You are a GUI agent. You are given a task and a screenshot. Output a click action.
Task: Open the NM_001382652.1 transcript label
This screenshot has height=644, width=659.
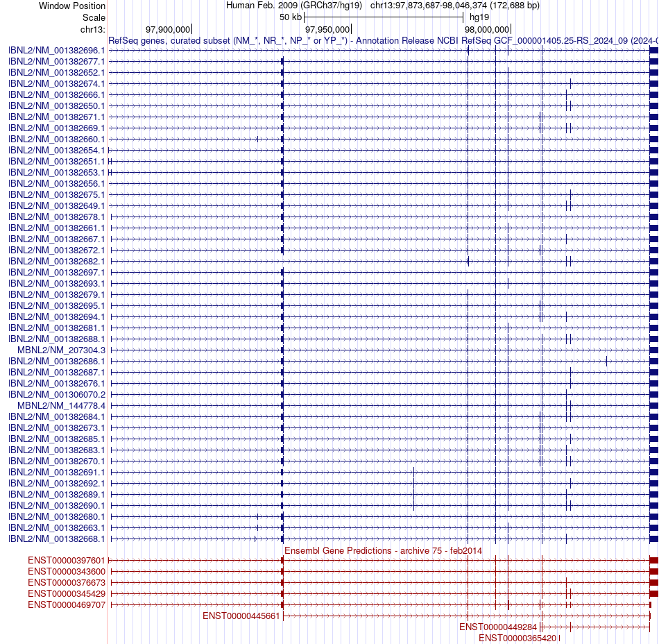57,73
